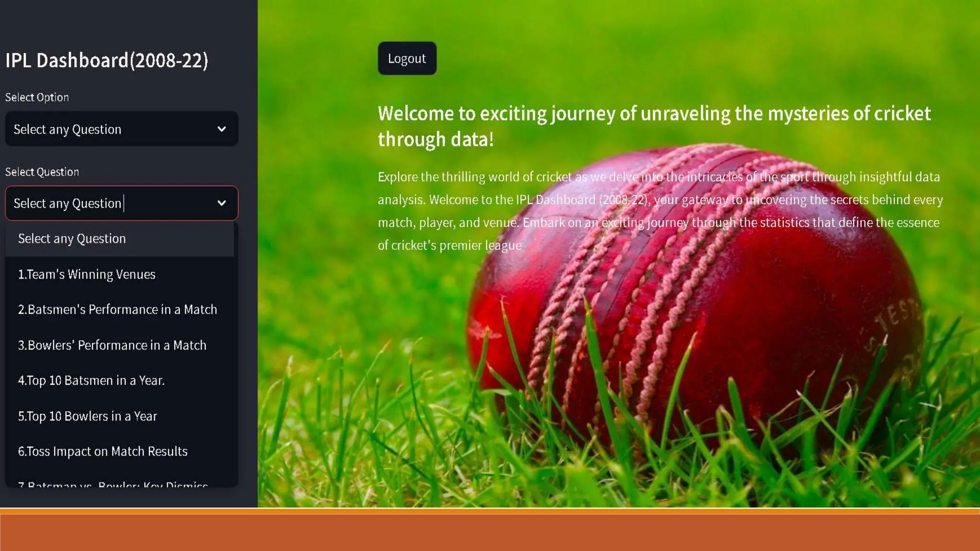The image size is (980, 551).
Task: Choose '3.Bowlers' Performance in a Match'
Action: 112,345
